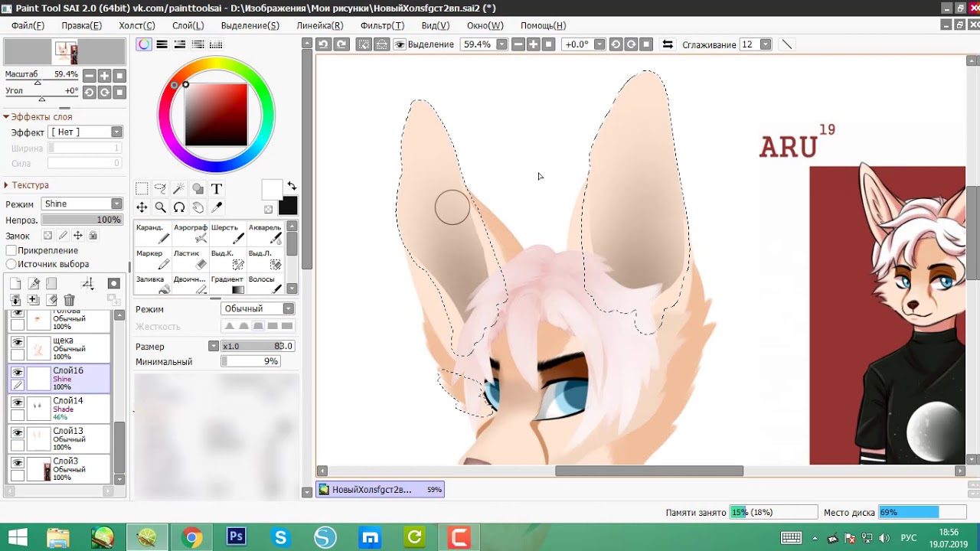Choose the Аэрограф airbrush
The image size is (980, 551).
point(190,233)
